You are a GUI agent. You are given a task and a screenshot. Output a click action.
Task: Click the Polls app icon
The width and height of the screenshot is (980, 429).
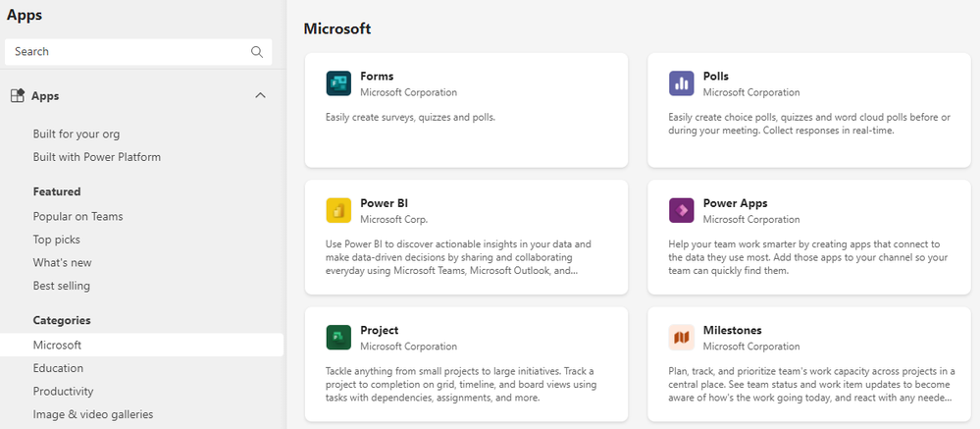coord(682,83)
